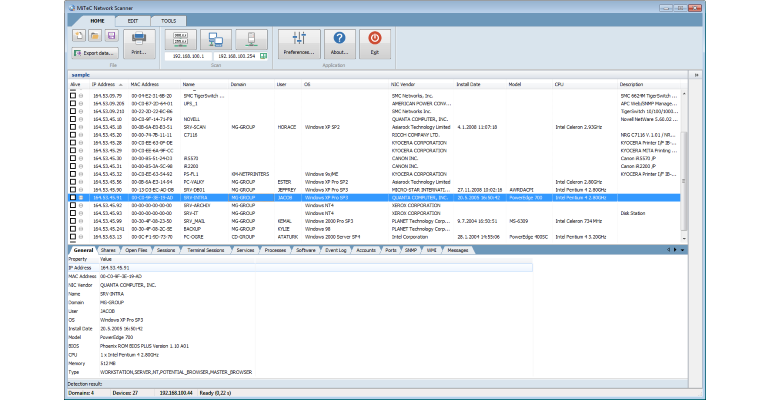Click the Exit button
The width and height of the screenshot is (770, 400).
[375, 44]
